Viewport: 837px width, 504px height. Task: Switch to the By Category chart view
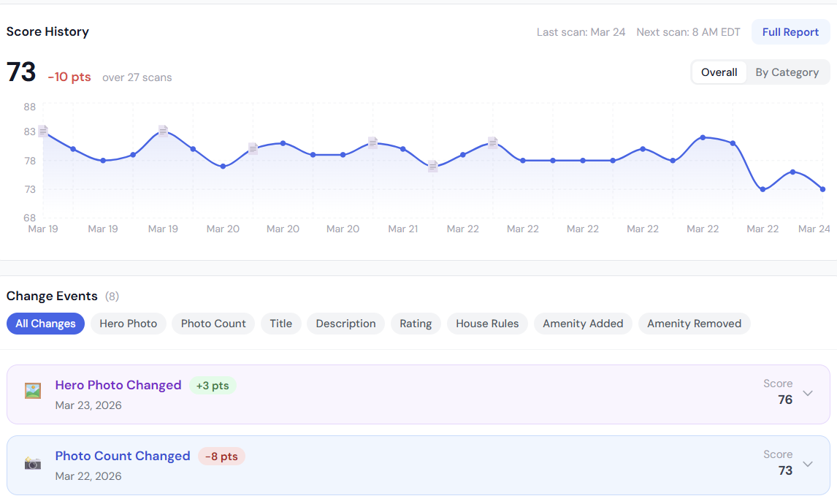(x=787, y=72)
